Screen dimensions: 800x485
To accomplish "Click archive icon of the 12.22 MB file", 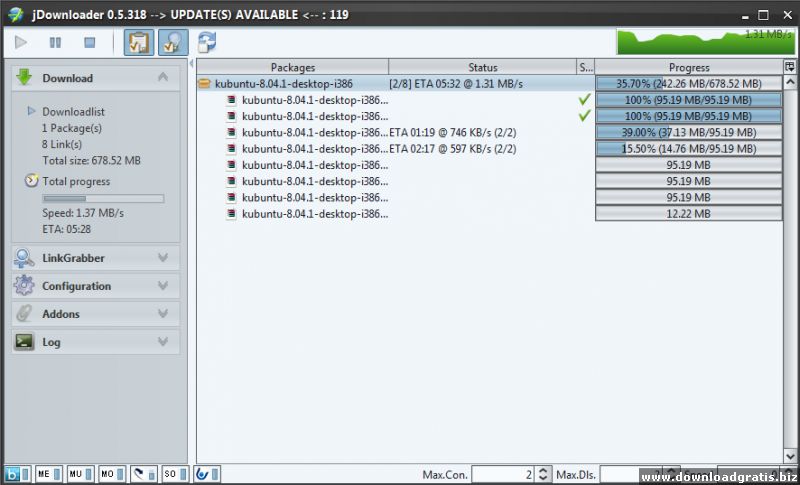I will pos(232,214).
